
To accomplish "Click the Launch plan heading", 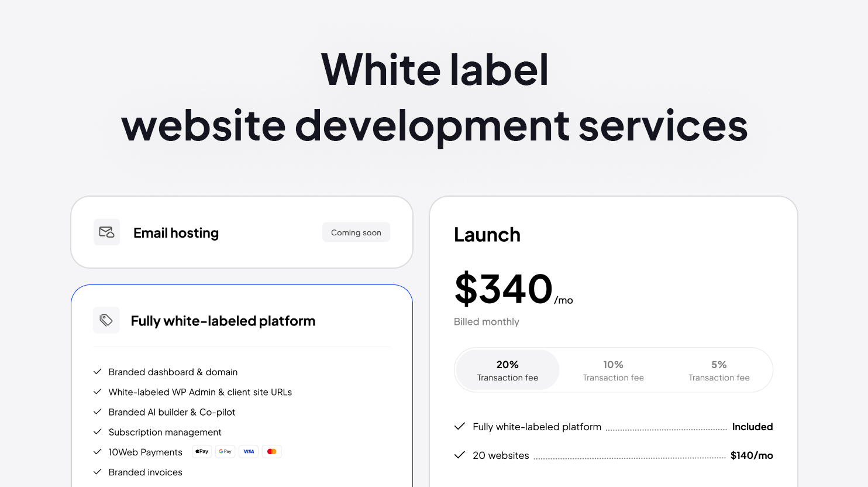I will coord(487,234).
